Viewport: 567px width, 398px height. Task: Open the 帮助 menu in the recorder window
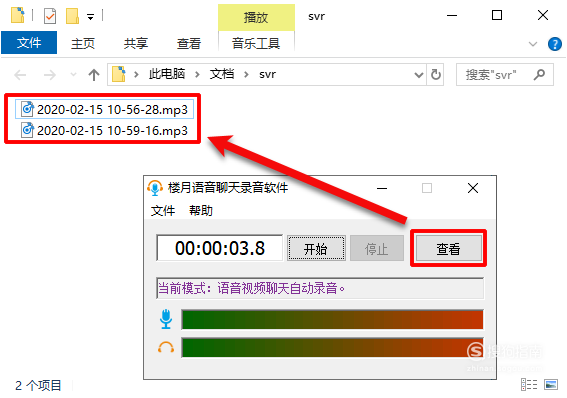point(201,210)
